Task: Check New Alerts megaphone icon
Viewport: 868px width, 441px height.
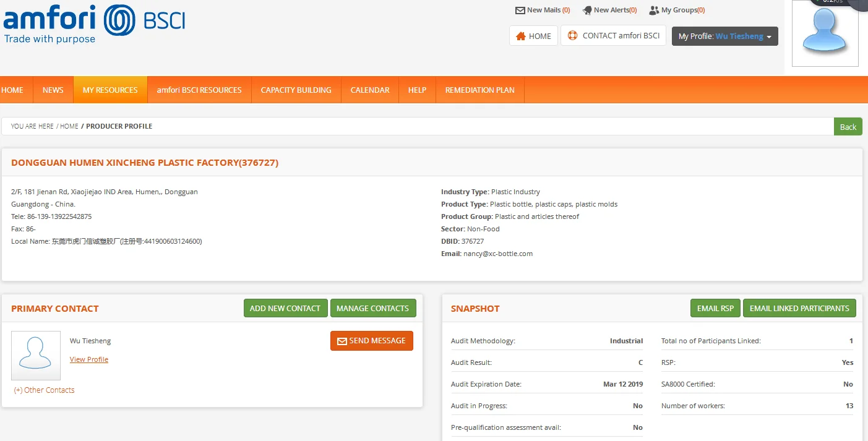Action: (587, 11)
